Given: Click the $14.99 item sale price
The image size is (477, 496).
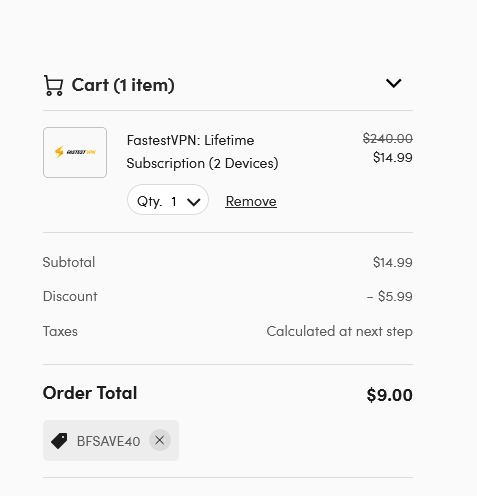Looking at the screenshot, I should pyautogui.click(x=393, y=157).
